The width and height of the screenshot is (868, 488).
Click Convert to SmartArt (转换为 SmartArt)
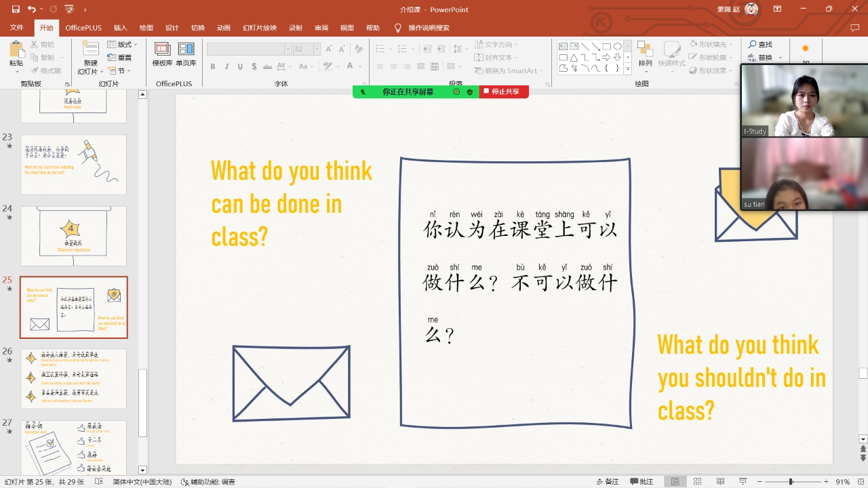(507, 70)
